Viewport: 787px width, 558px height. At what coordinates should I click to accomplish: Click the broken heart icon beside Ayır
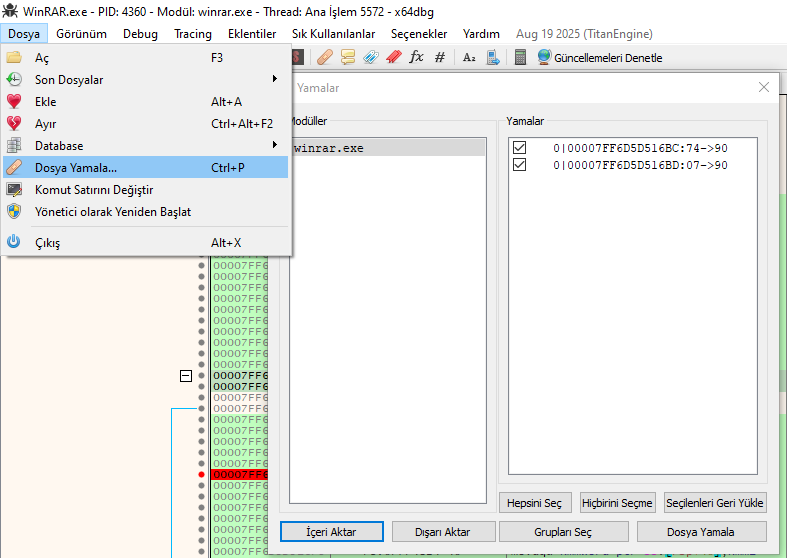[14, 123]
